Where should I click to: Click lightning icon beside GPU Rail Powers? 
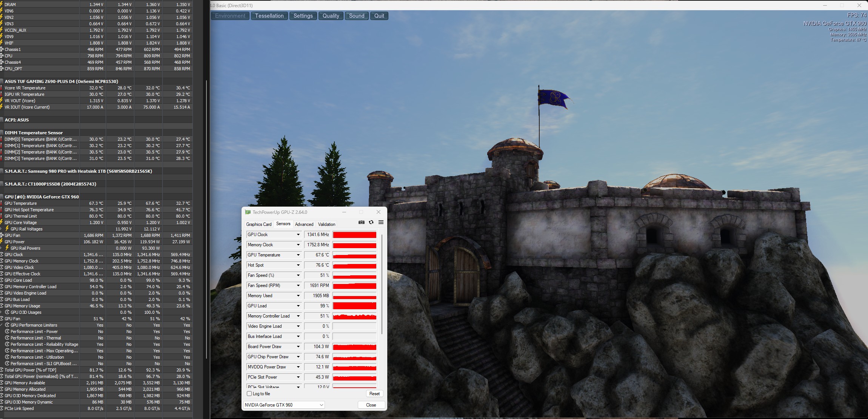[x=7, y=248]
